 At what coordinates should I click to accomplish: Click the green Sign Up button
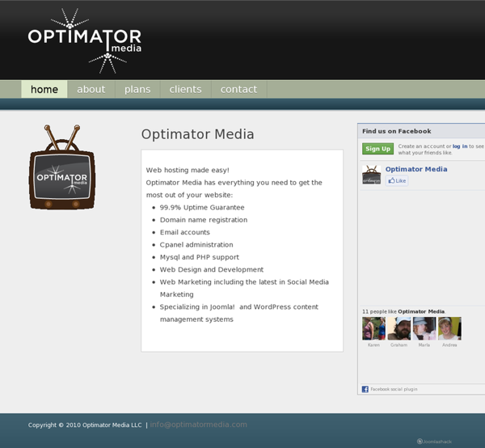click(378, 149)
